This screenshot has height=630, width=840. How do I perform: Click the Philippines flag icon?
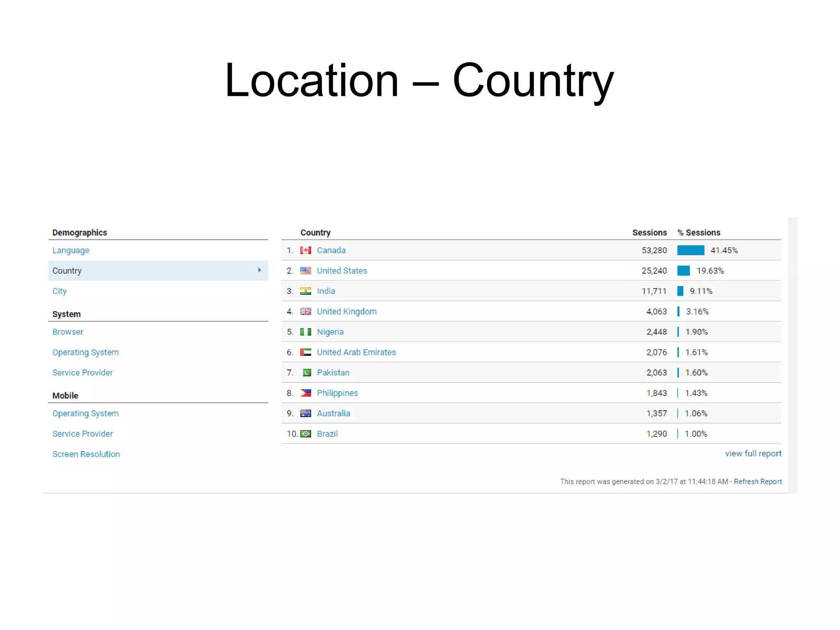point(306,393)
